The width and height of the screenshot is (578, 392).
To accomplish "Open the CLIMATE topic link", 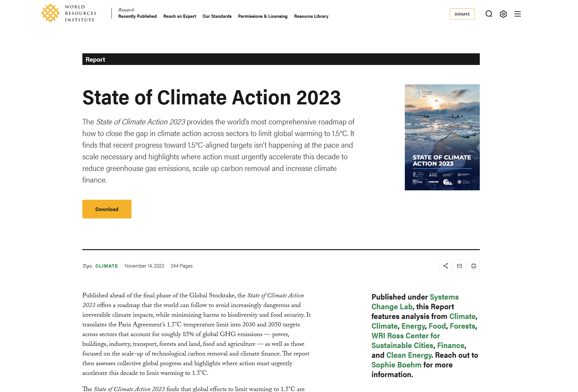I will (x=107, y=266).
